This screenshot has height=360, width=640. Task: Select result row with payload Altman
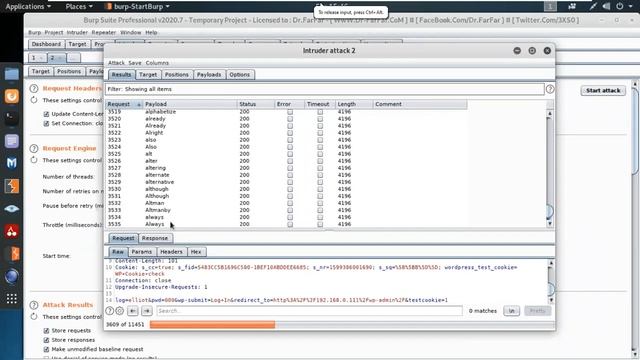286,203
